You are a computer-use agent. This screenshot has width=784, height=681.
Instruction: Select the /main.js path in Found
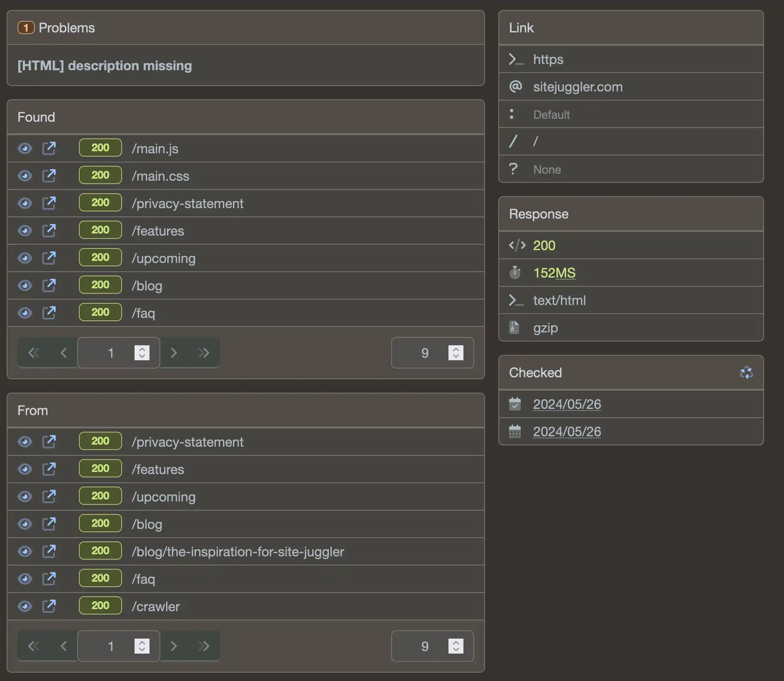(155, 148)
